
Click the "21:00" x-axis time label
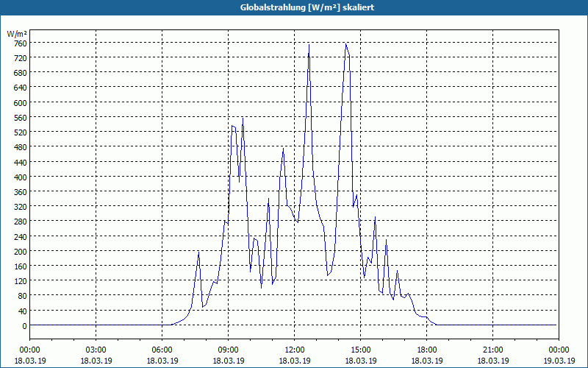point(492,350)
